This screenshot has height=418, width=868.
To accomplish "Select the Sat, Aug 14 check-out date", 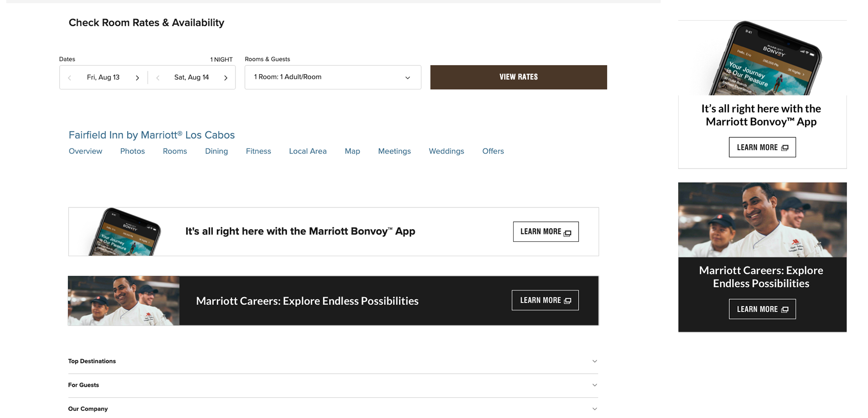I will (x=192, y=77).
